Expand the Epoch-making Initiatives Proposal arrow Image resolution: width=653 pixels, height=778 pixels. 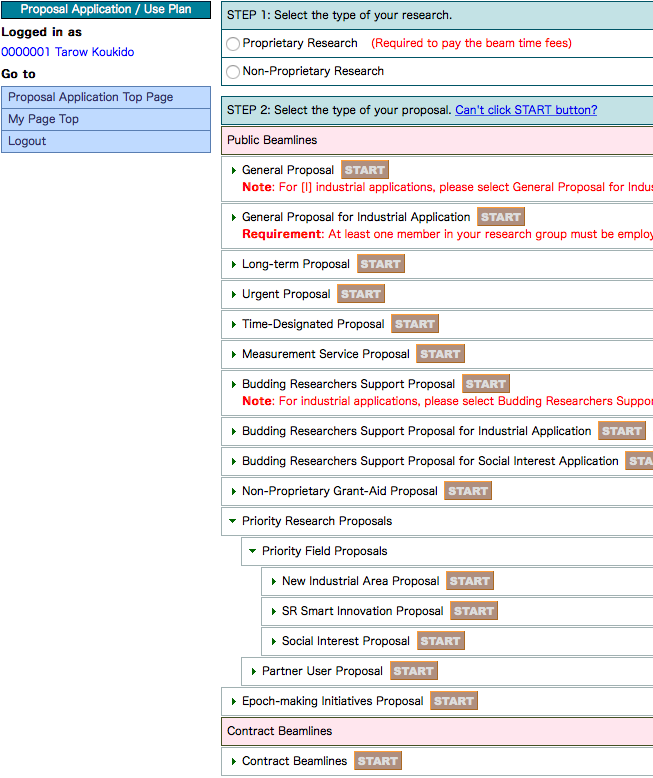pos(234,701)
